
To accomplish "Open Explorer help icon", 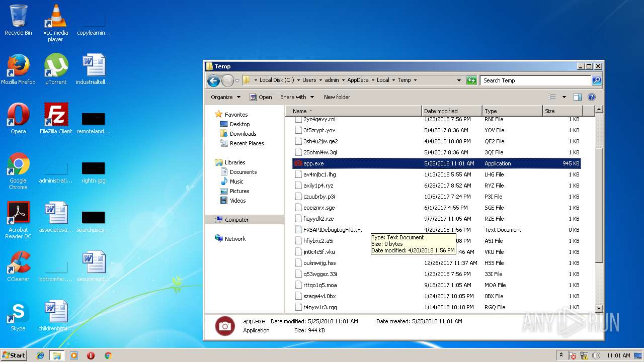I will tap(592, 97).
